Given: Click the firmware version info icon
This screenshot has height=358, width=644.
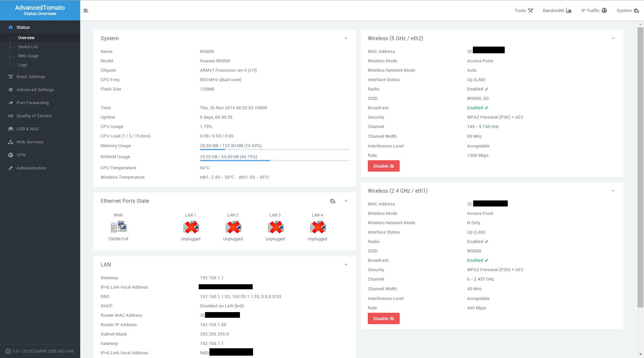Looking at the screenshot, I should point(8,351).
